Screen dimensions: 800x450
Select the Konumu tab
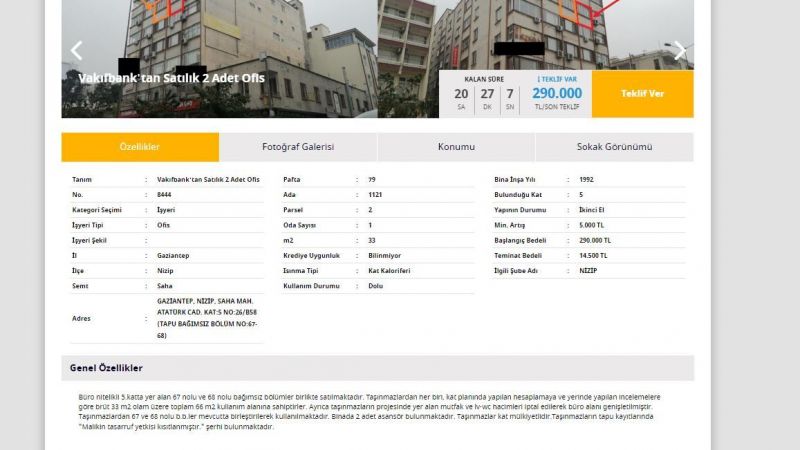[456, 147]
